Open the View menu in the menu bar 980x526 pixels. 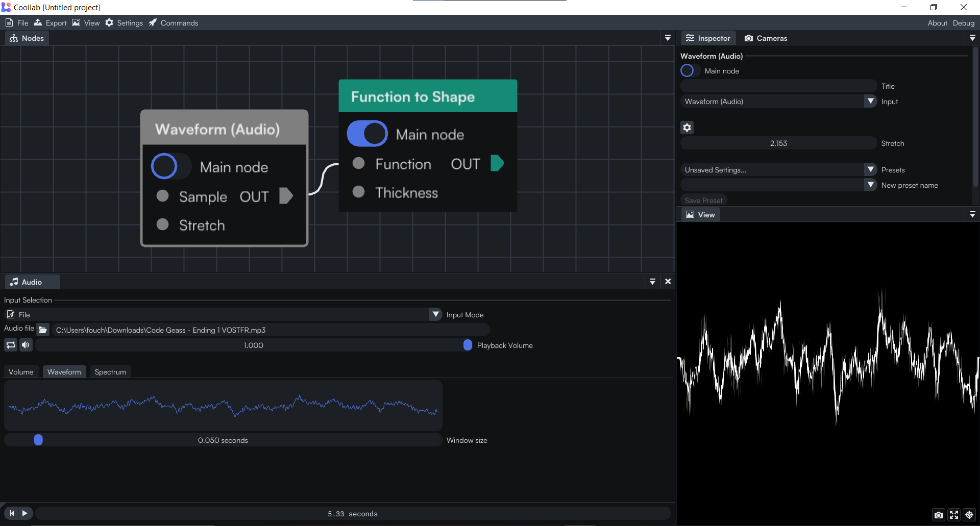(x=86, y=23)
